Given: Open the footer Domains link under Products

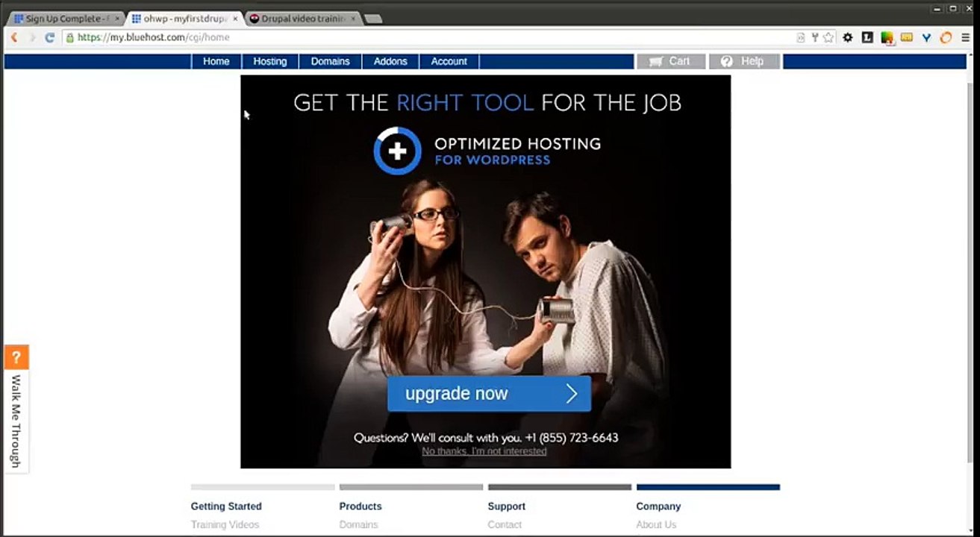Looking at the screenshot, I should (359, 524).
